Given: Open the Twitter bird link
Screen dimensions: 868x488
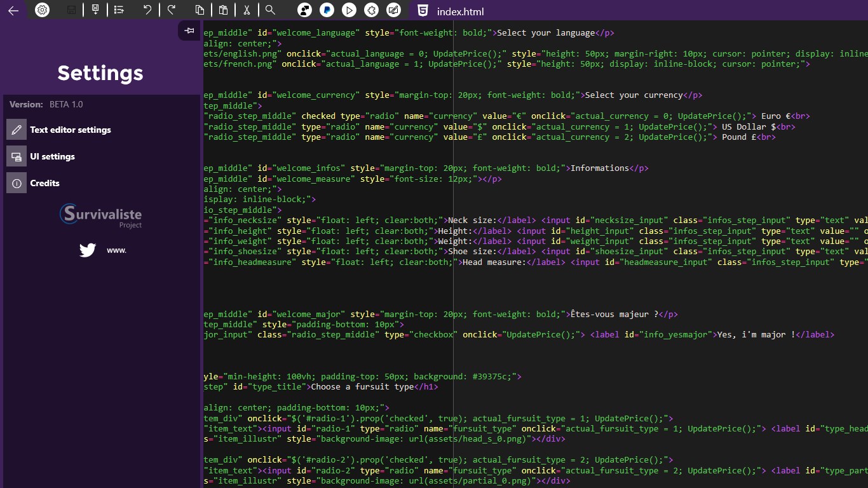Looking at the screenshot, I should (88, 250).
